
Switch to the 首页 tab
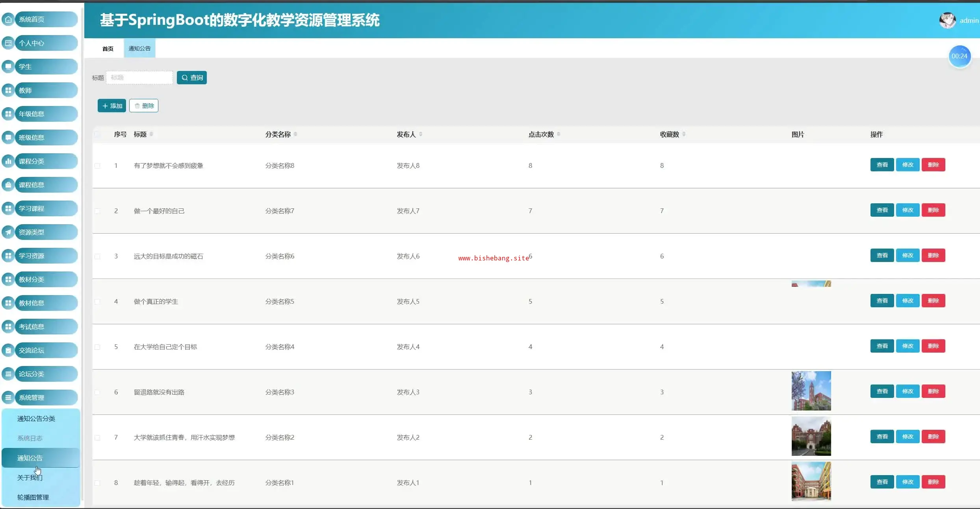[x=108, y=48]
